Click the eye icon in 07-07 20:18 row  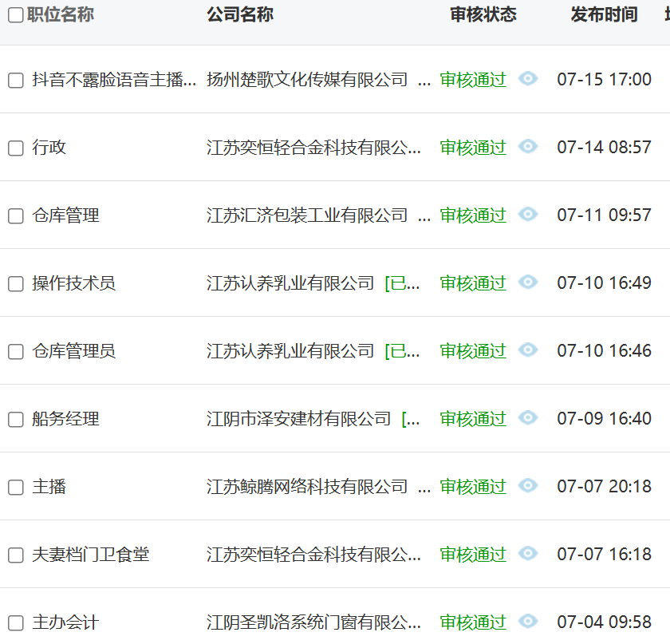click(528, 486)
